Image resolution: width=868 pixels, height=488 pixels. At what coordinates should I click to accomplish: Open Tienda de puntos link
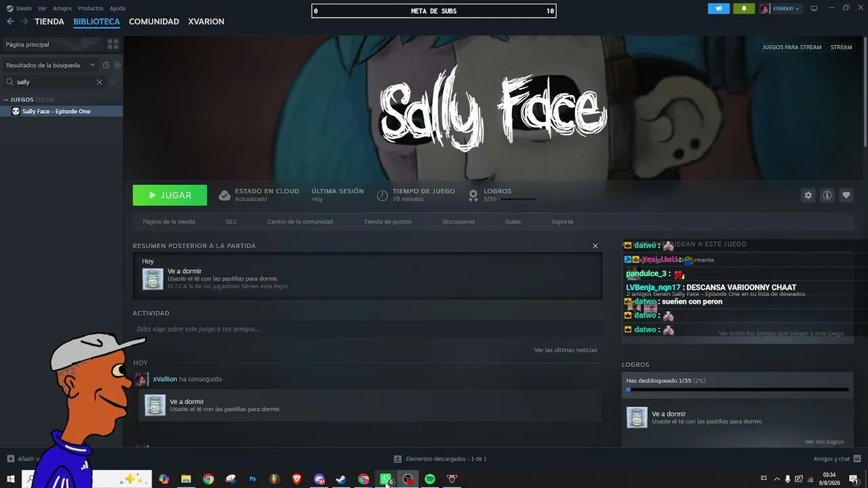387,222
